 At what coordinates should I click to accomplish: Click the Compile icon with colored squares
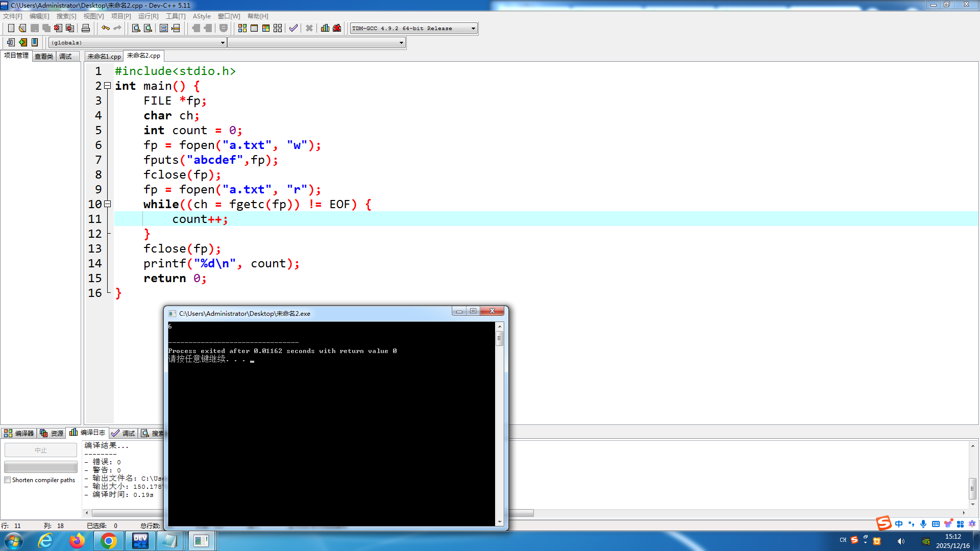point(242,28)
